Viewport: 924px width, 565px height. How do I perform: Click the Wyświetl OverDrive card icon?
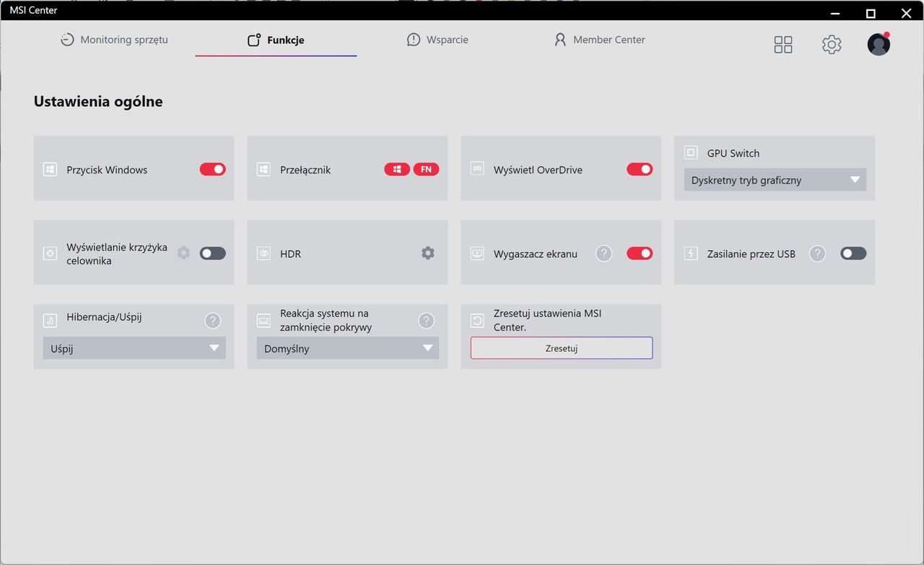[x=477, y=168]
